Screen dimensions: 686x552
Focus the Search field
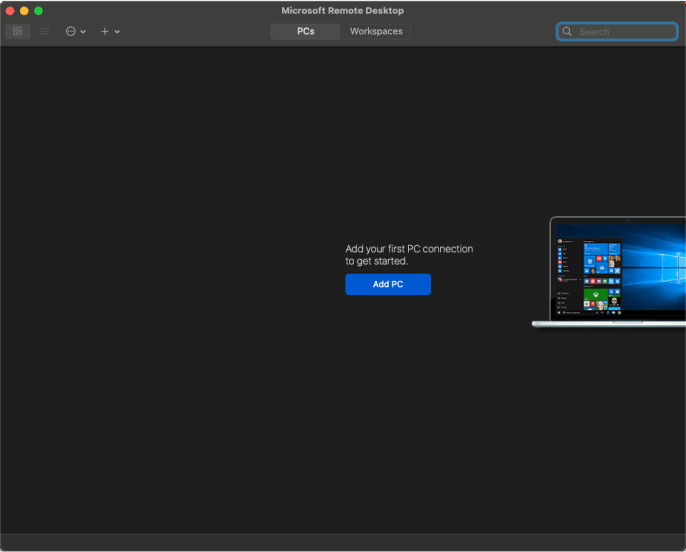(617, 31)
